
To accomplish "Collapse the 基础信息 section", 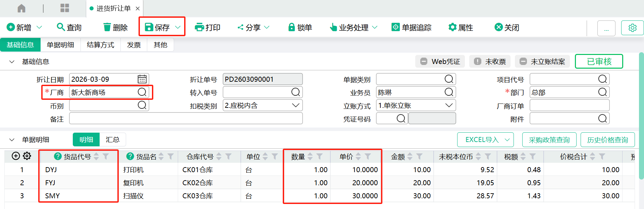I will pos(12,62).
